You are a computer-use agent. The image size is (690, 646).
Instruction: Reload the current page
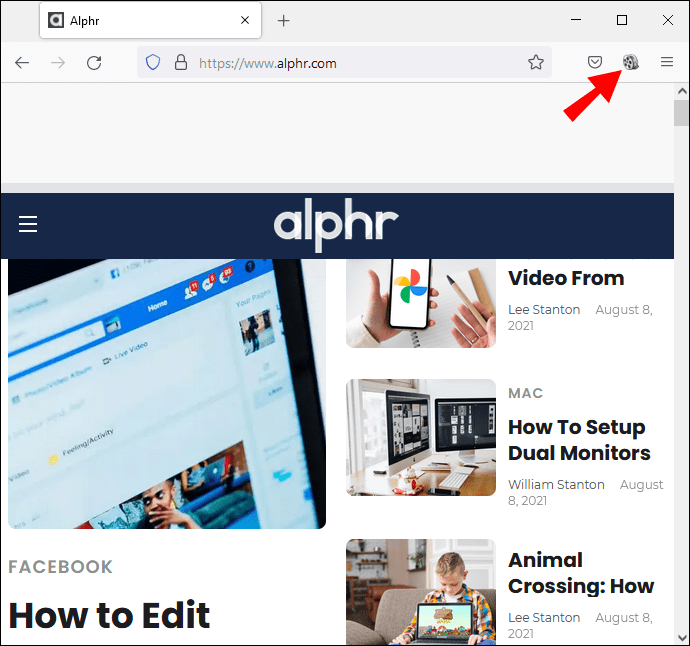click(94, 63)
